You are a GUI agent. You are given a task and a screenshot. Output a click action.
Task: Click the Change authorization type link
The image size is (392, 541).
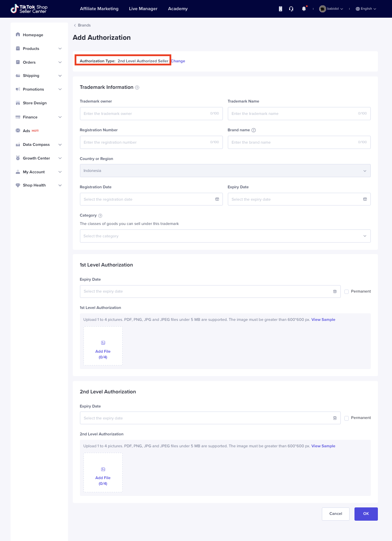click(178, 61)
